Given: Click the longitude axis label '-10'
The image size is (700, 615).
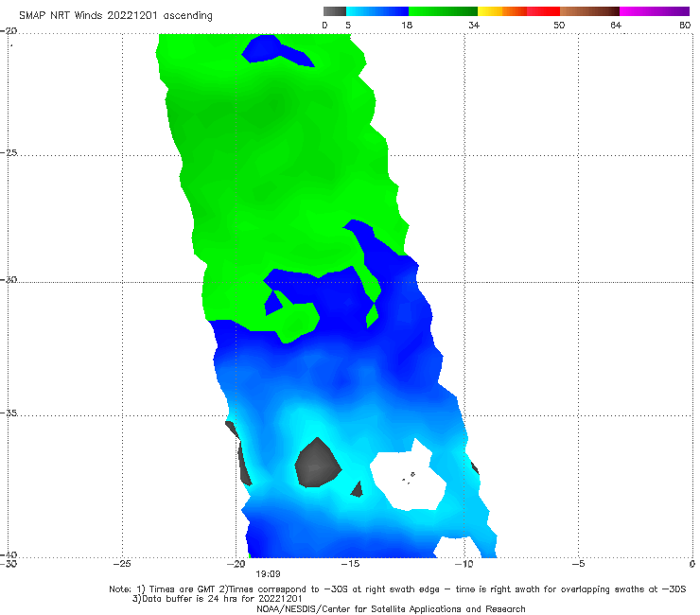Looking at the screenshot, I should tap(464, 564).
